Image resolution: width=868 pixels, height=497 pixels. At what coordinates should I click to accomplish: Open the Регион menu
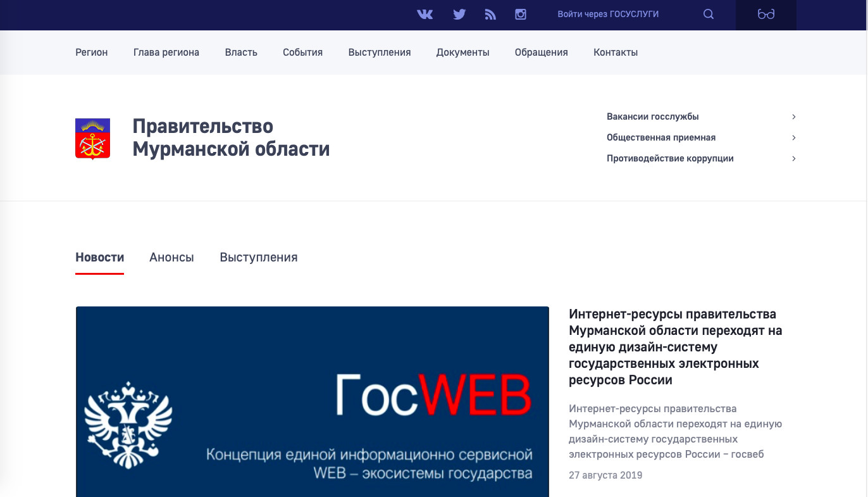(92, 53)
